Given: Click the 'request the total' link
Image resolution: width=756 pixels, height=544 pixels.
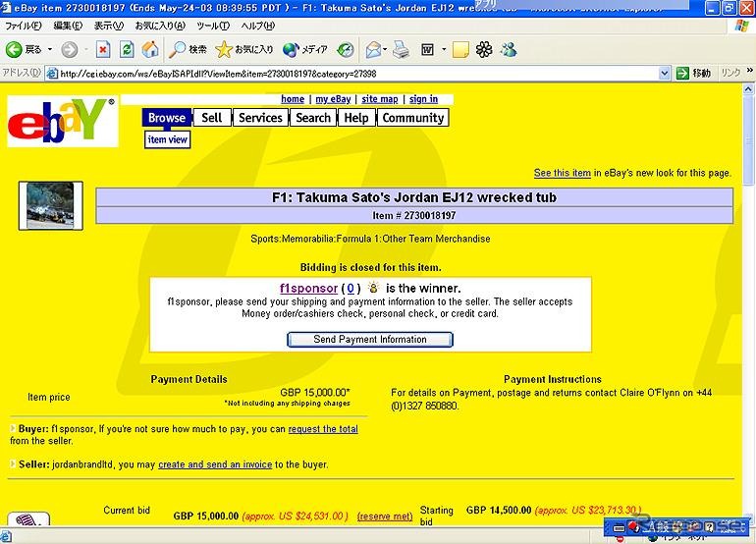Looking at the screenshot, I should click(323, 429).
